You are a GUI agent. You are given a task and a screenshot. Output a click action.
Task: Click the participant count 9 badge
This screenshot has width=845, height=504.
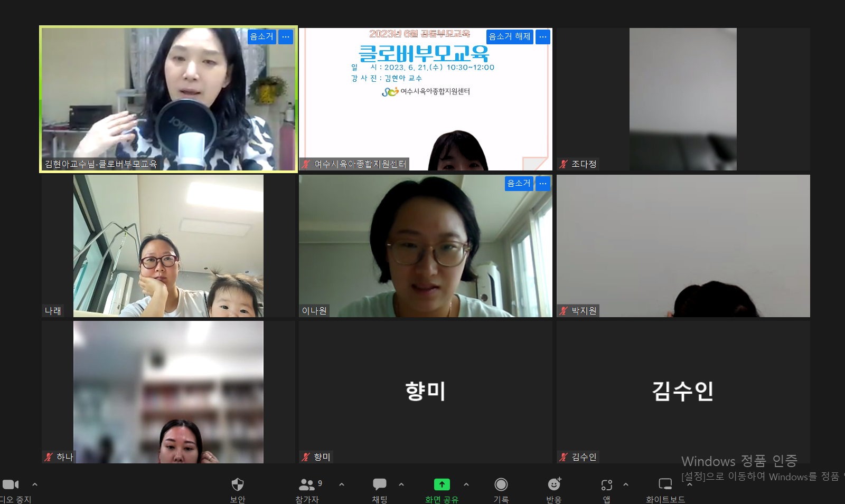[x=320, y=483]
